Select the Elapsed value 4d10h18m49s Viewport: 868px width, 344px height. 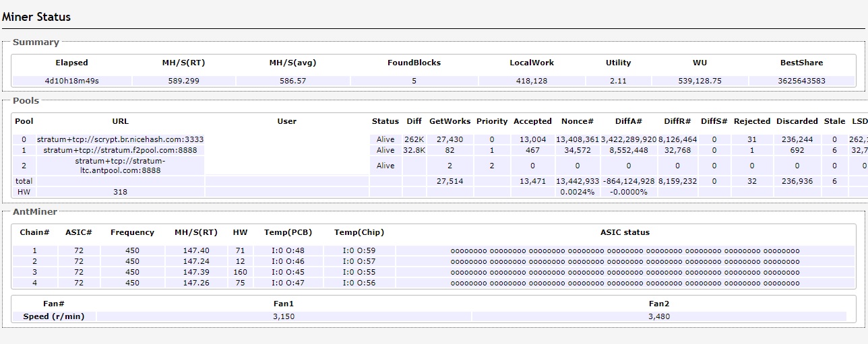(x=71, y=81)
